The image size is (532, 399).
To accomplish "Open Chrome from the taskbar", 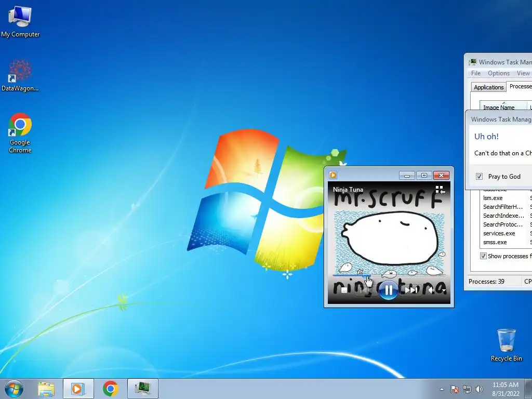I will click(x=111, y=389).
